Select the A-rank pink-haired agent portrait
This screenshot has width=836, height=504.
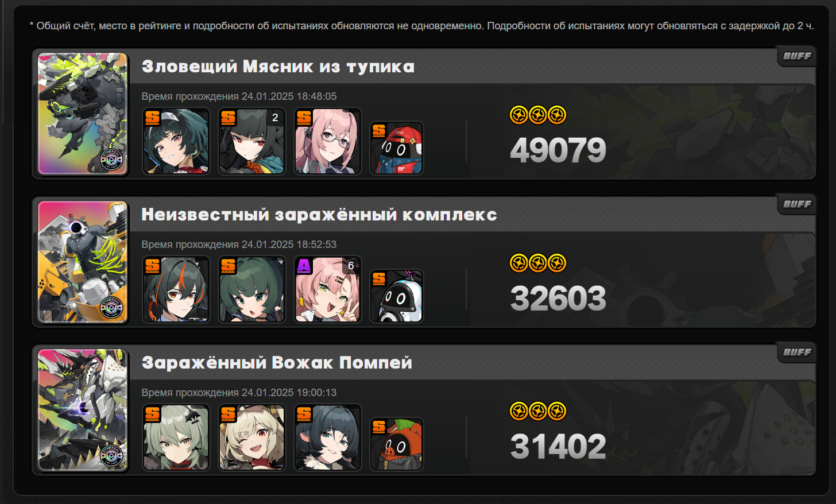tap(328, 289)
